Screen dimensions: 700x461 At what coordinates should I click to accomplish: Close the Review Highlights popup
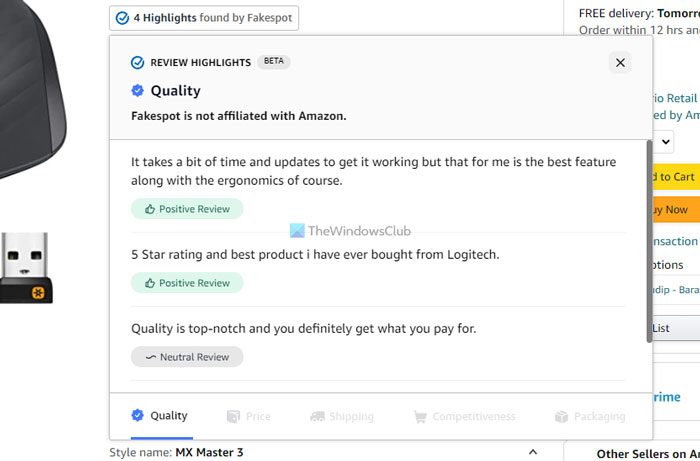620,63
